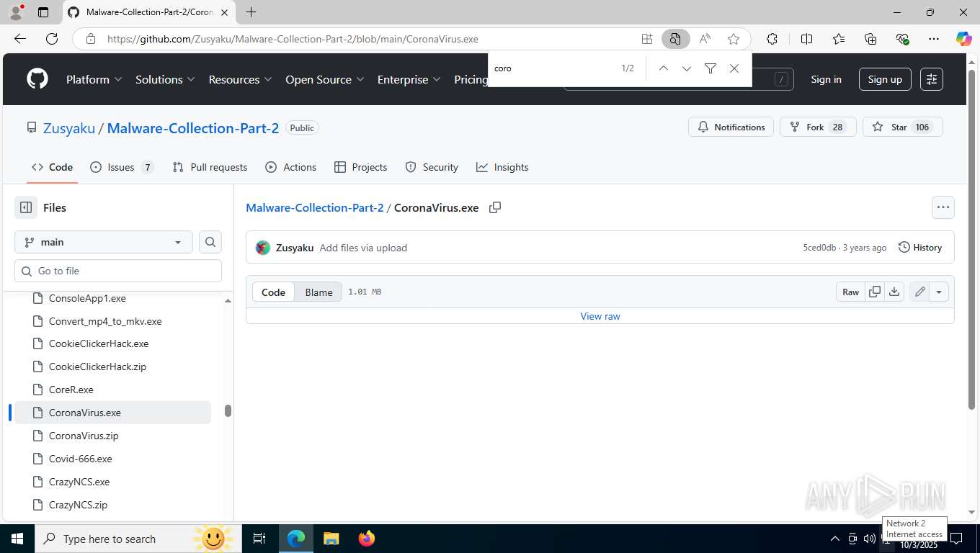Select CoronaVirus.zip in file tree
The height and width of the screenshot is (553, 980).
pos(112,436)
